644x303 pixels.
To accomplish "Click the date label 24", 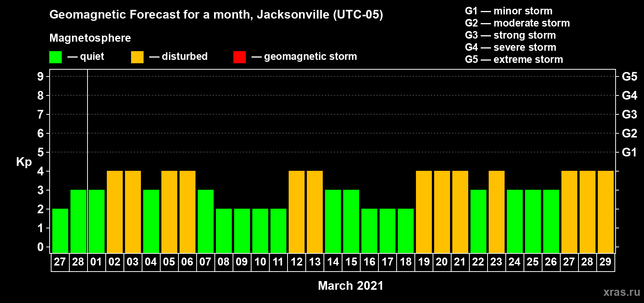I will tap(514, 262).
